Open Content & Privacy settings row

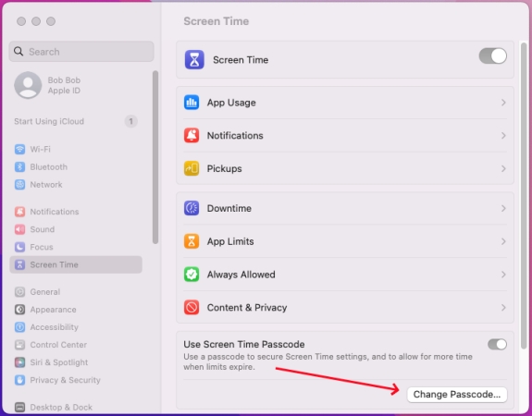[x=345, y=308]
